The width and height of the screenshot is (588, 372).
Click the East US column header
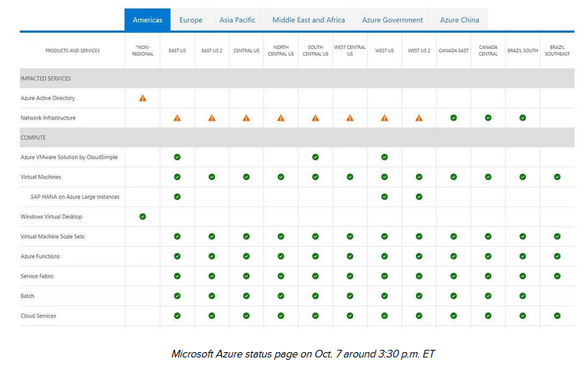click(x=177, y=51)
